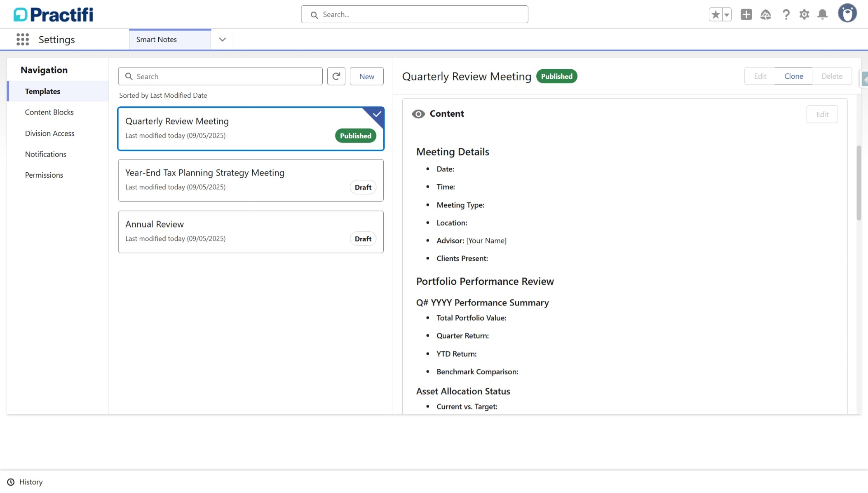Click the 'Benchmark Comparison:' bullet
The height and width of the screenshot is (493, 868).
pos(477,372)
